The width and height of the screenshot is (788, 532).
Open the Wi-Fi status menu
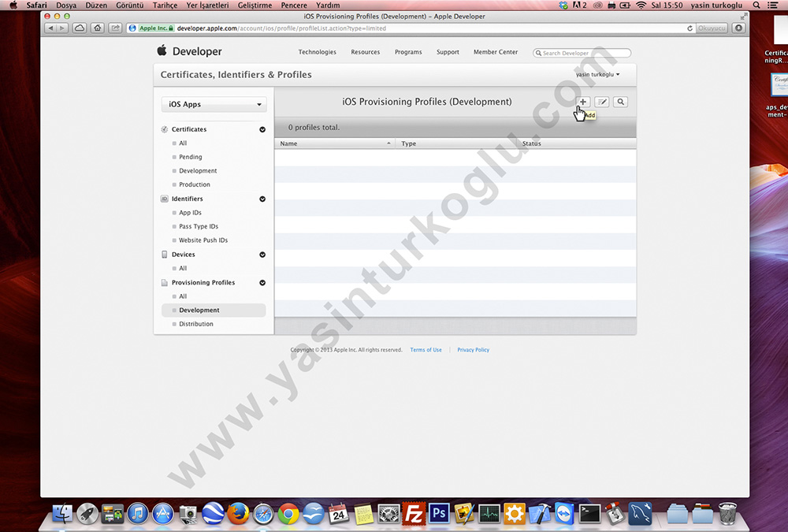641,5
